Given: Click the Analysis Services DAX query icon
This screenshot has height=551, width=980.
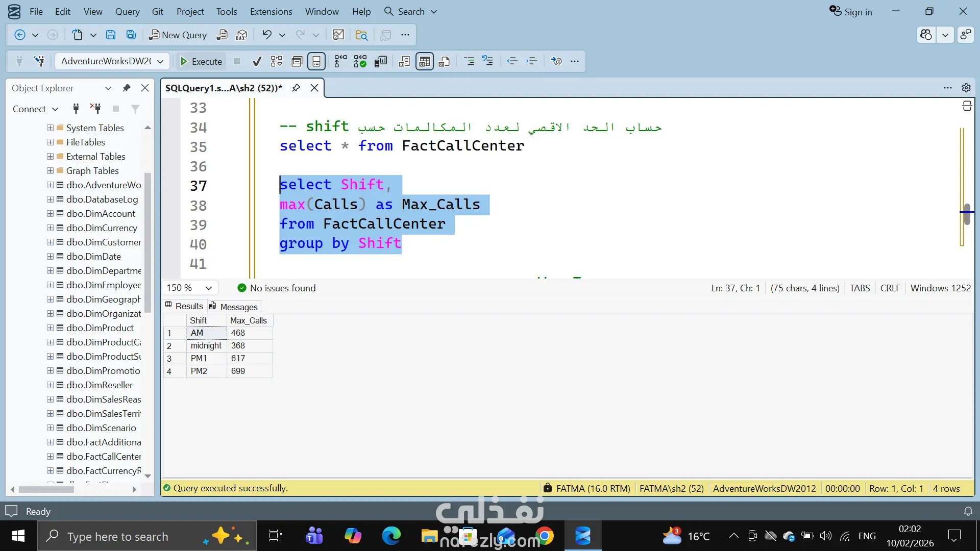Looking at the screenshot, I should coord(241,35).
